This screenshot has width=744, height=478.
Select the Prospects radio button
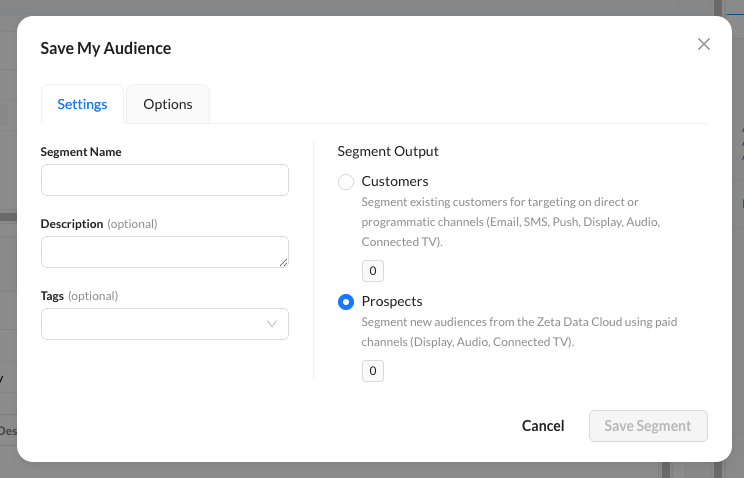pyautogui.click(x=346, y=302)
